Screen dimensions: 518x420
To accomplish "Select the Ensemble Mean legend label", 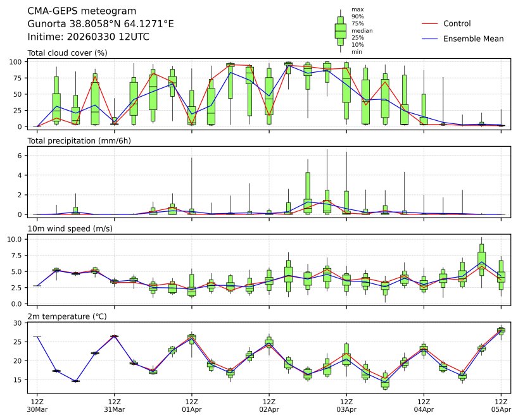I will click(x=473, y=39).
